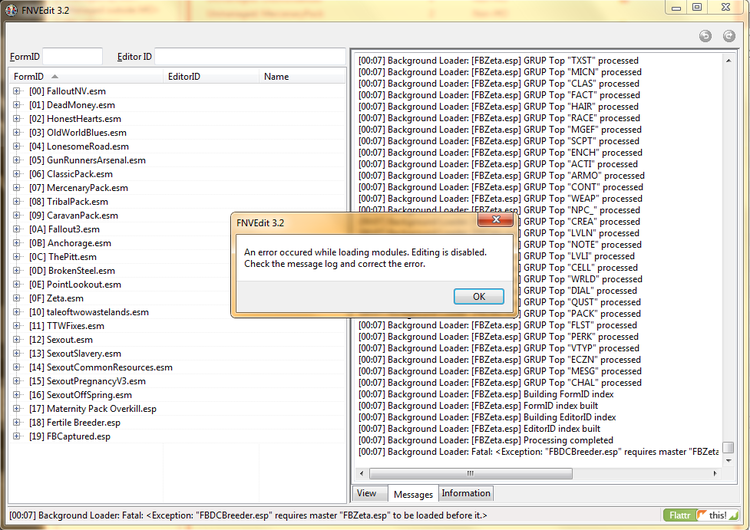Expand the [00] FalloutNV.esm node
The image size is (750, 530).
(17, 91)
